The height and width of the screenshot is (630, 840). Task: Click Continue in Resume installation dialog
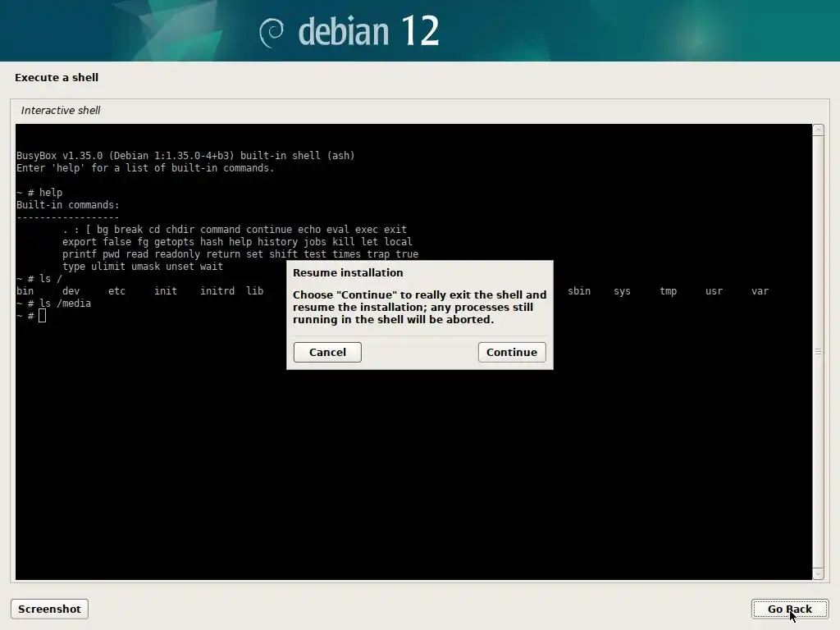coord(512,352)
